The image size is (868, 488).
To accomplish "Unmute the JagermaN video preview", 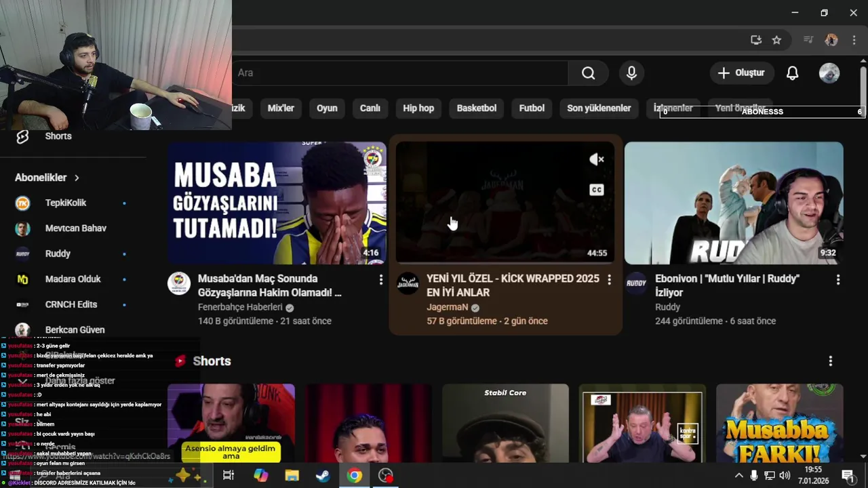I will pyautogui.click(x=597, y=159).
